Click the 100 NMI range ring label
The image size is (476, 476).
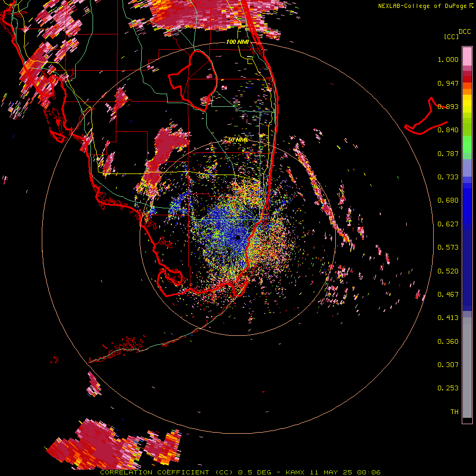pyautogui.click(x=237, y=42)
